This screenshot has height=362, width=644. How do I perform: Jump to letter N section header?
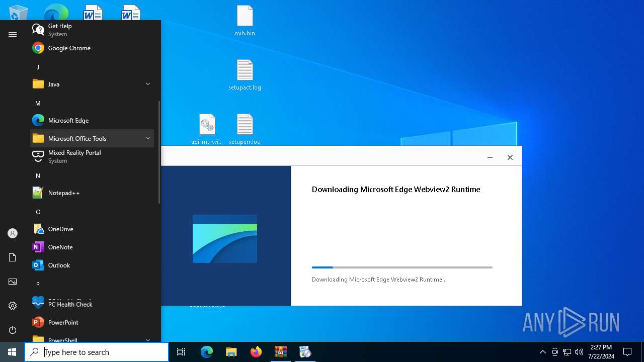[38, 175]
